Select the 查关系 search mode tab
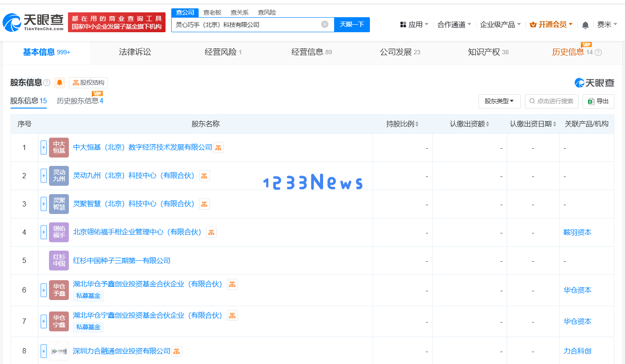The image size is (625, 364). point(240,12)
